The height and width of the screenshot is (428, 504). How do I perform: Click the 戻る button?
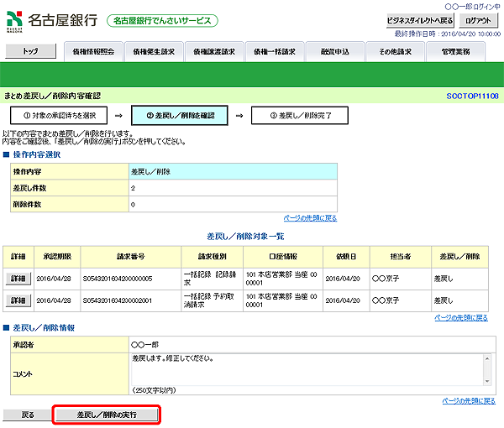[28, 415]
